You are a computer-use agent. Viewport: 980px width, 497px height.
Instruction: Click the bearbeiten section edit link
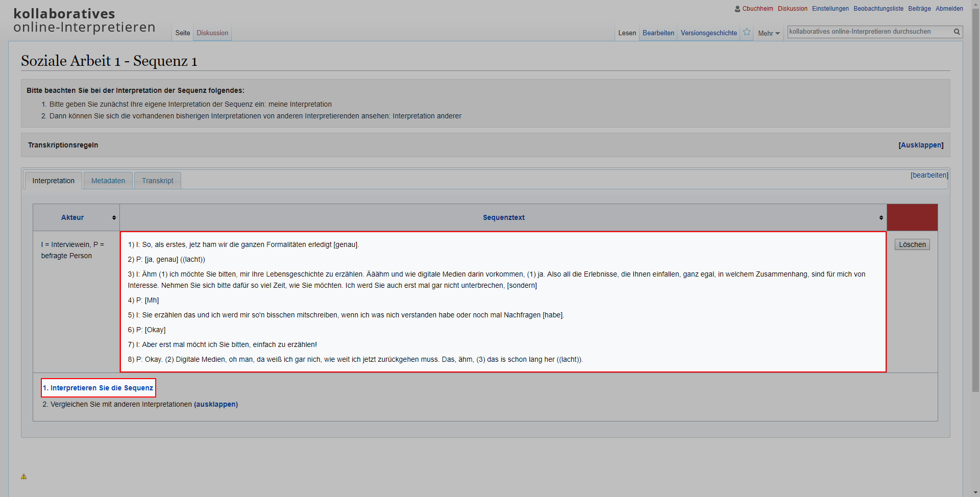(929, 175)
